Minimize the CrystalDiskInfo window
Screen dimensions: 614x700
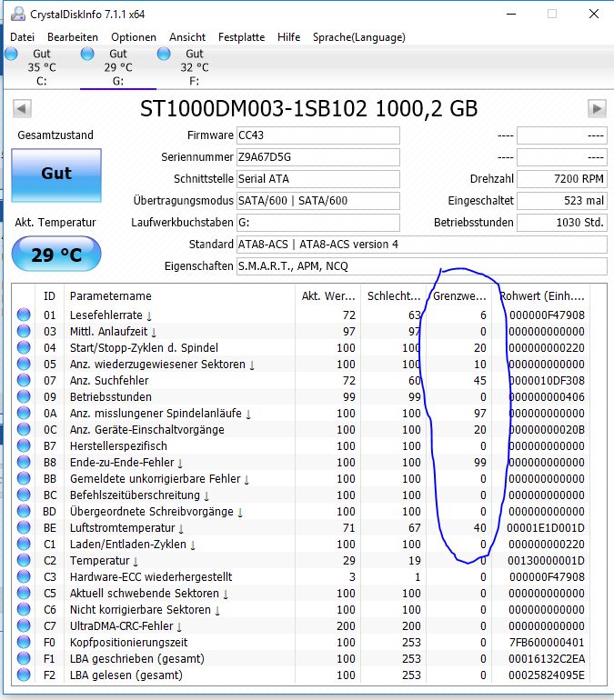(511, 14)
